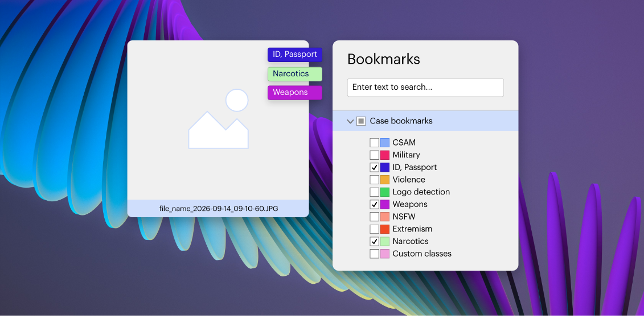Enable the CSAM bookmark checkbox
The image size is (644, 319).
(374, 143)
